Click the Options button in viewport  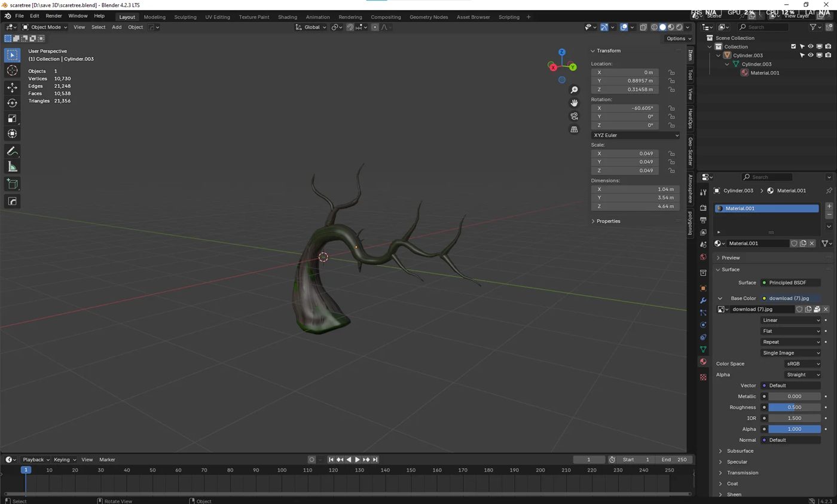point(678,38)
